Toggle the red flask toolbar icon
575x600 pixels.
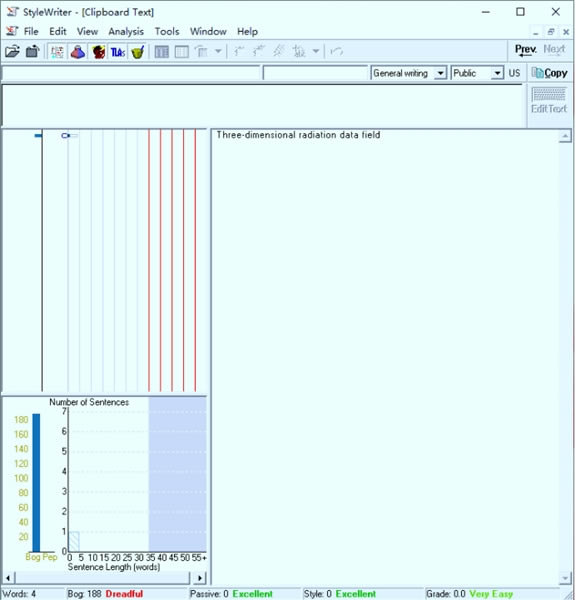click(78, 52)
